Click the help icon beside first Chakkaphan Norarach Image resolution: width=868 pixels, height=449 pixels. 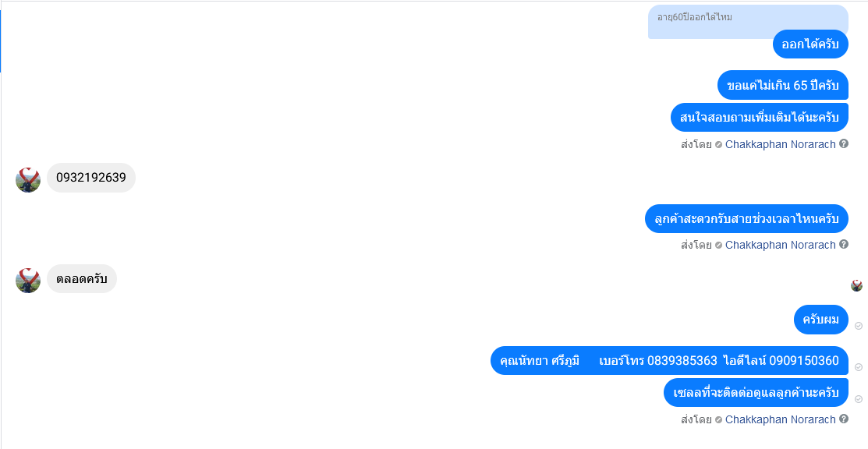tap(844, 144)
